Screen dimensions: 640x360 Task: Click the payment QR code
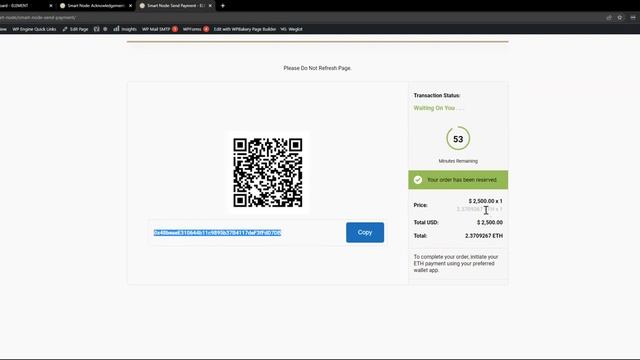tap(268, 172)
